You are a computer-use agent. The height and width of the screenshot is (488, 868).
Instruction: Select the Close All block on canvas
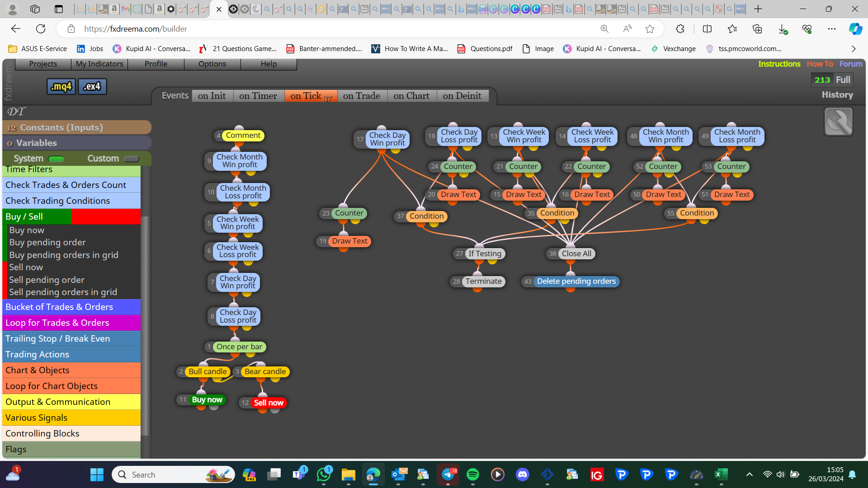click(576, 254)
